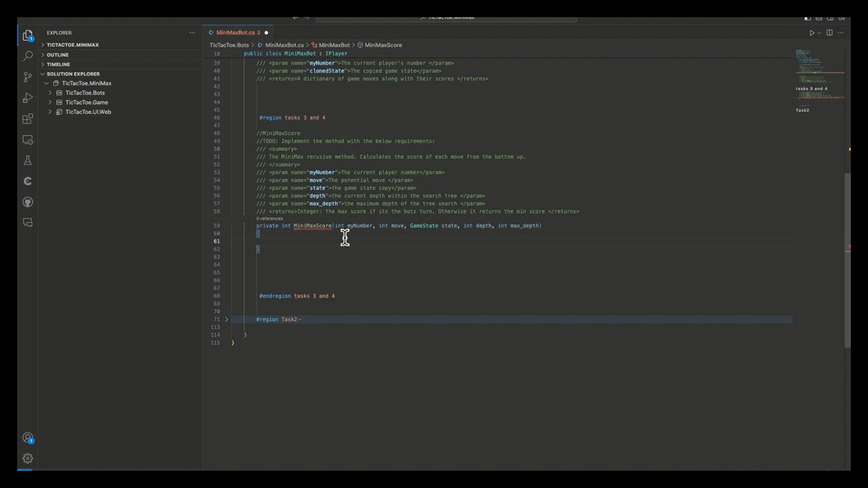Viewport: 868px width, 488px height.
Task: Select the Testing flask icon
Action: coord(27,160)
